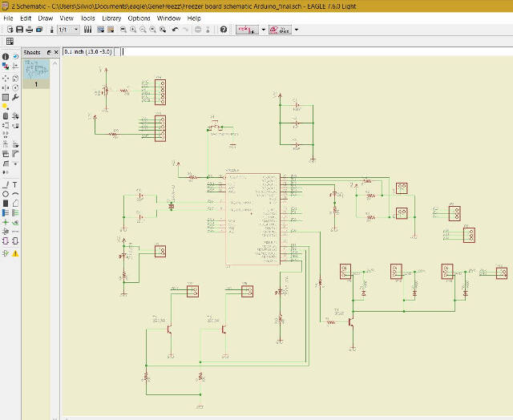
Task: Open the Display layers tool
Action: coord(6,67)
